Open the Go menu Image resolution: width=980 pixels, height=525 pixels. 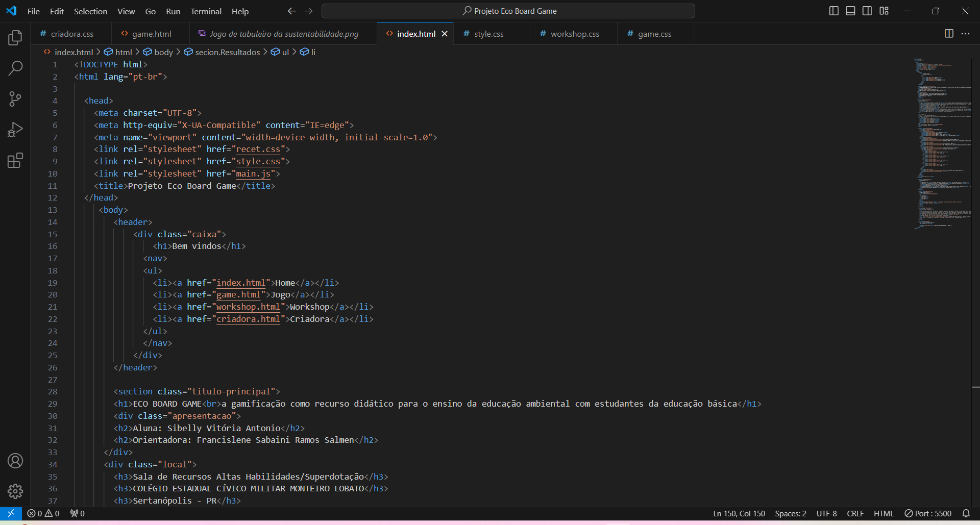click(151, 11)
